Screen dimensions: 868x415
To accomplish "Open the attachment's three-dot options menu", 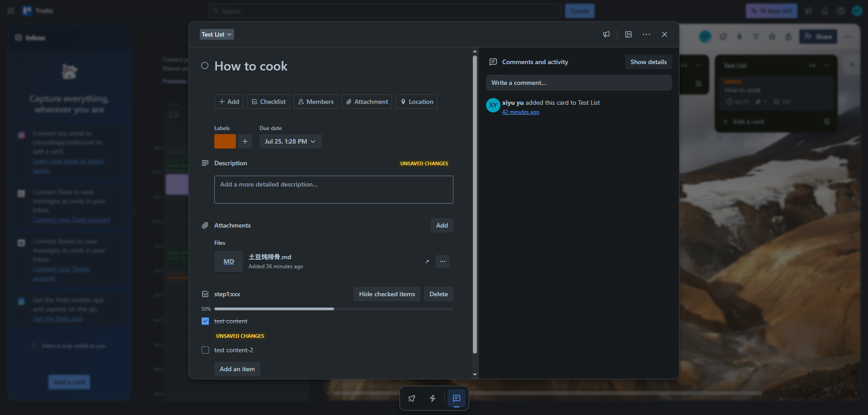I will [443, 261].
